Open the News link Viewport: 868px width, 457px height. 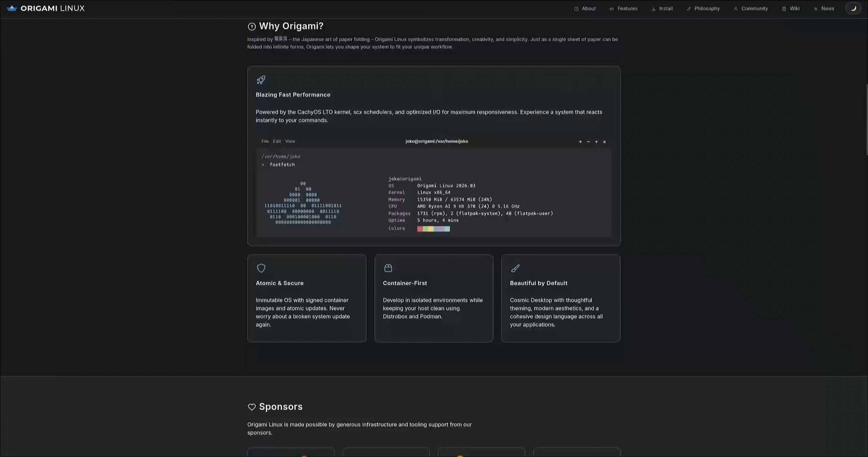point(824,8)
